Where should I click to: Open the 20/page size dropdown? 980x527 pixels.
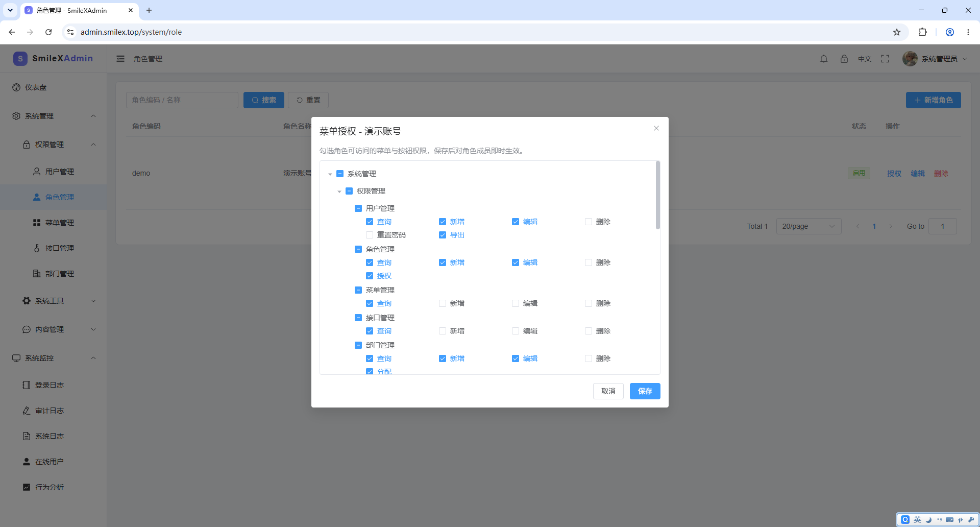808,226
